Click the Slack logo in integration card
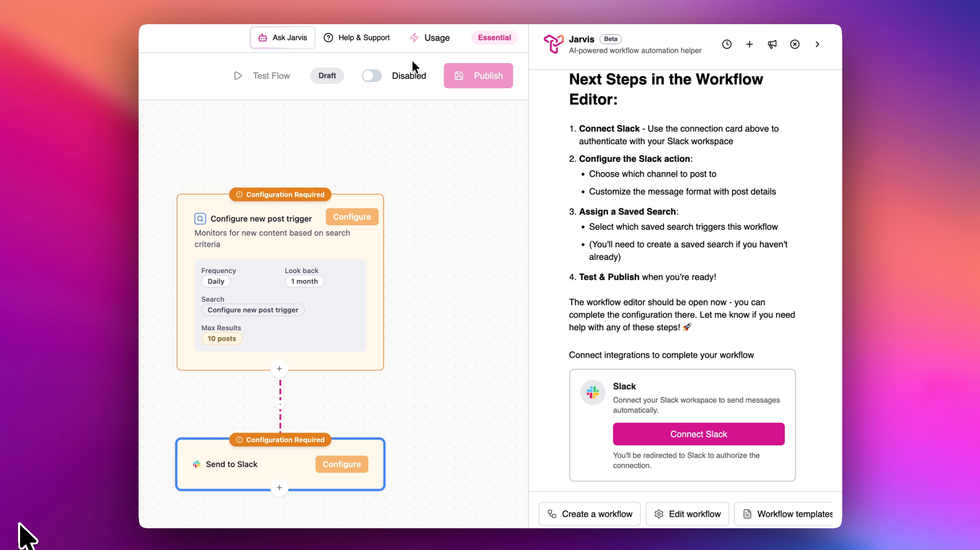Image resolution: width=980 pixels, height=550 pixels. pos(593,393)
